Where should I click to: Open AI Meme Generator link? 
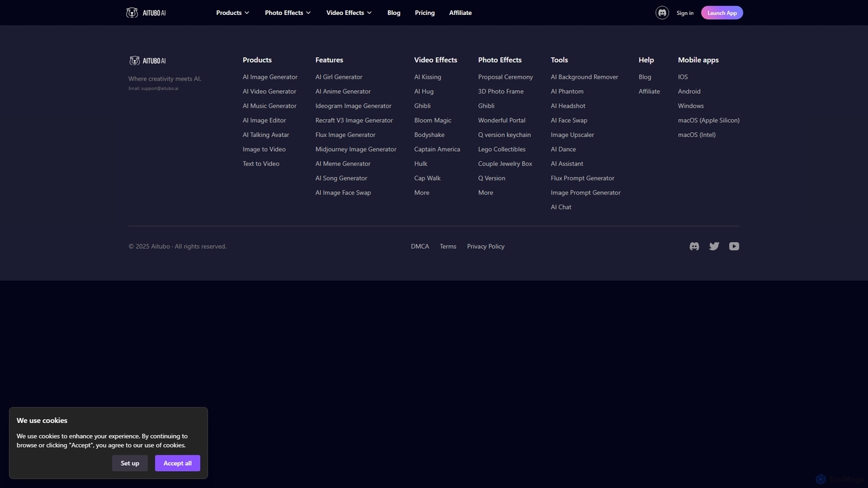(343, 164)
